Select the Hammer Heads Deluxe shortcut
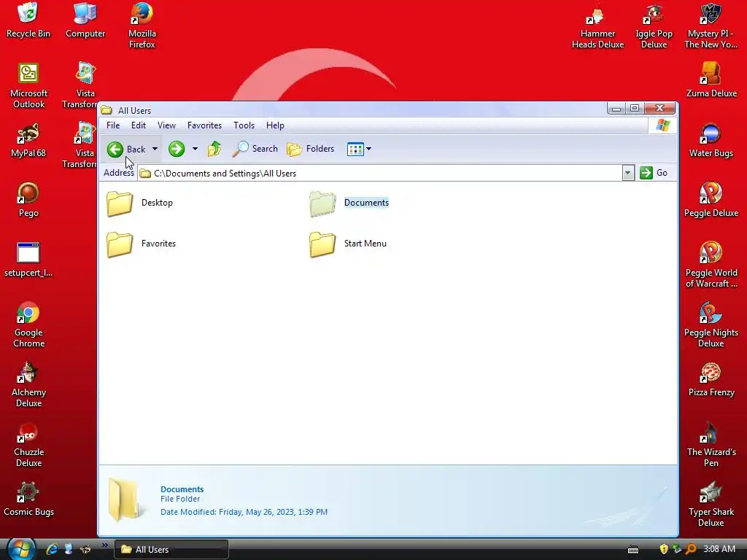Image resolution: width=747 pixels, height=560 pixels. coord(597,26)
